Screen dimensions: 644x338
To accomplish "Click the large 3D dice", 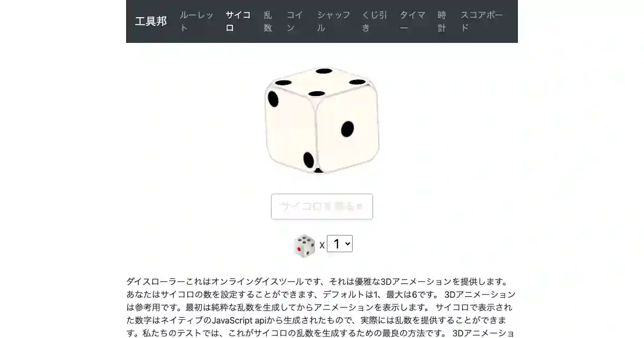I will (x=321, y=120).
